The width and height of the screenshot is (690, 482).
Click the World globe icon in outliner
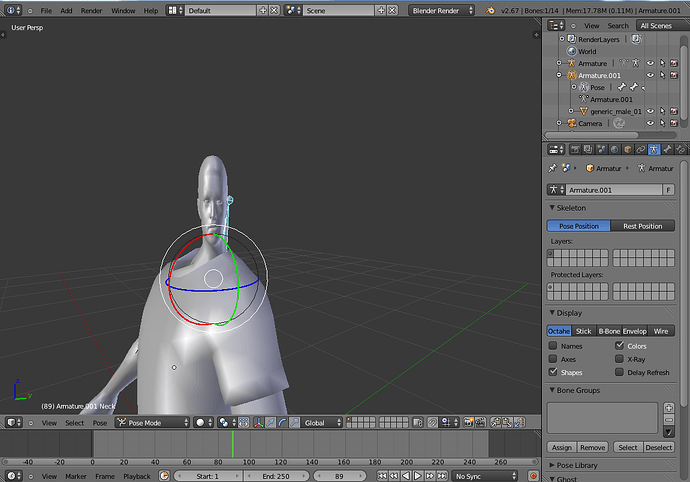pyautogui.click(x=571, y=51)
